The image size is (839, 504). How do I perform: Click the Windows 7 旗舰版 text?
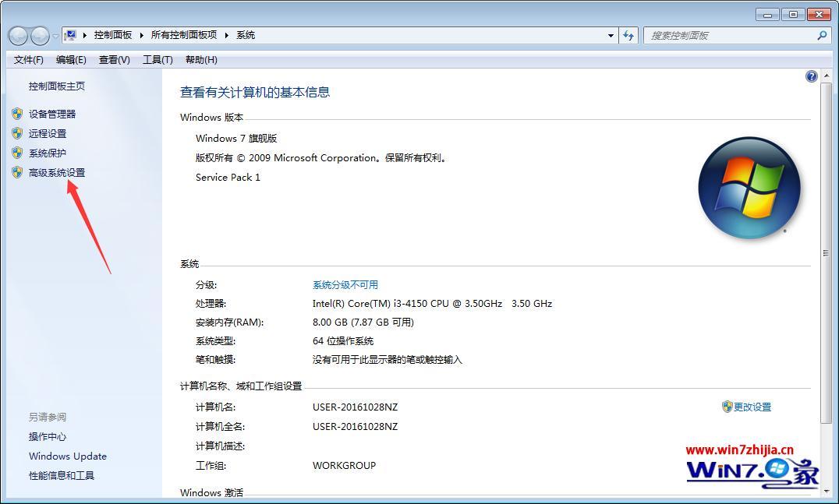[236, 139]
